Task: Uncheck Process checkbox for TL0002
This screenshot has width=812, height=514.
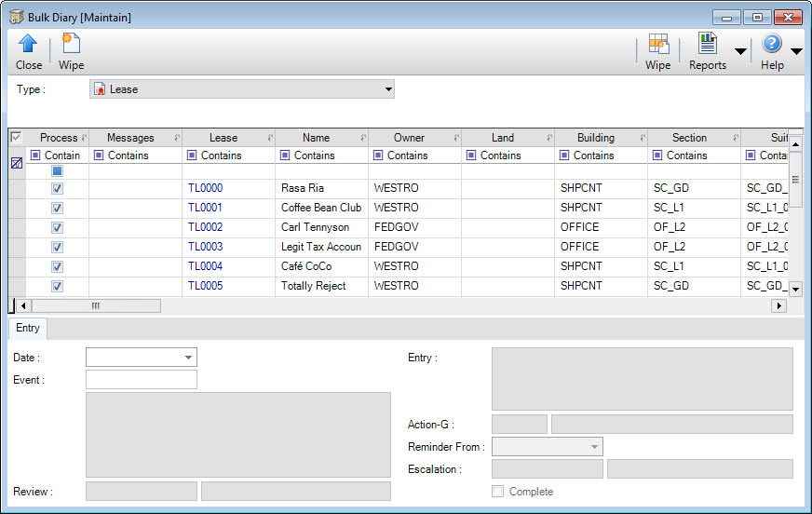Action: [57, 227]
